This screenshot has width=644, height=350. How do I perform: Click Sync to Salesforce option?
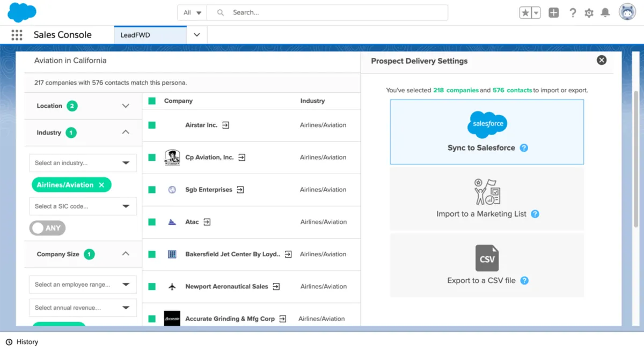[x=487, y=132]
